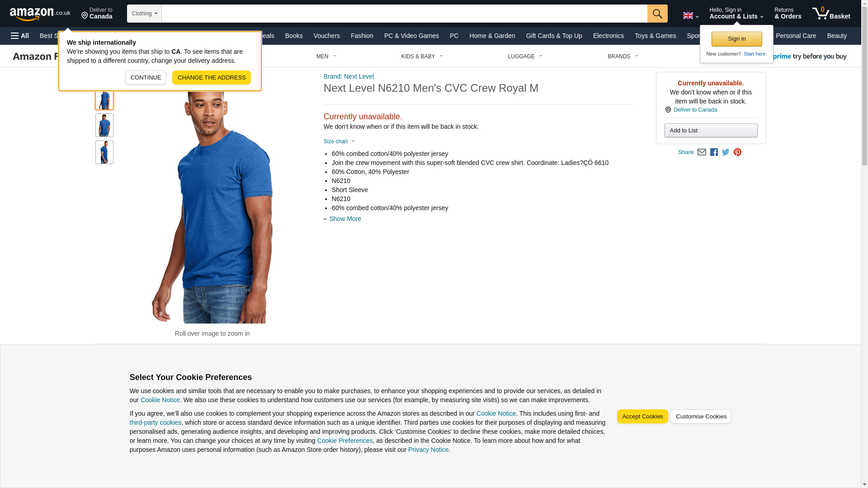Share on Facebook icon
Image resolution: width=868 pixels, height=488 pixels.
714,152
